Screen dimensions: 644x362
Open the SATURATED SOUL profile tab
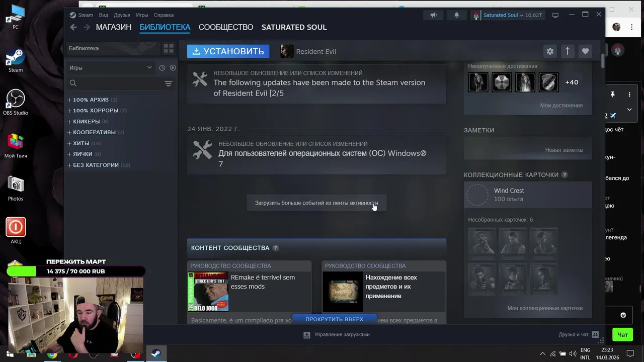[294, 27]
